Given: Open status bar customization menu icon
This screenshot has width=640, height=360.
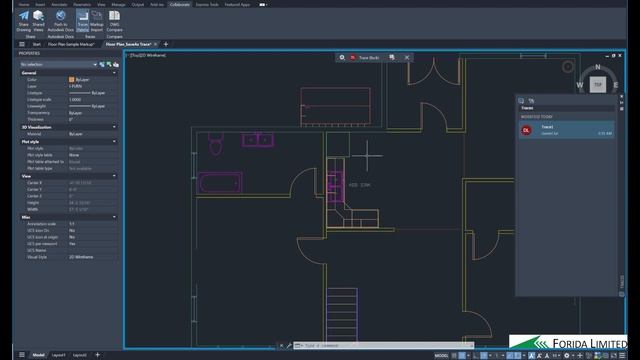Looking at the screenshot, I should [x=622, y=356].
